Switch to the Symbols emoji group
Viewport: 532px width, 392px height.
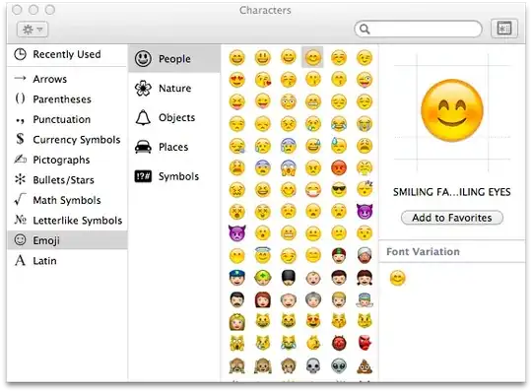click(174, 176)
